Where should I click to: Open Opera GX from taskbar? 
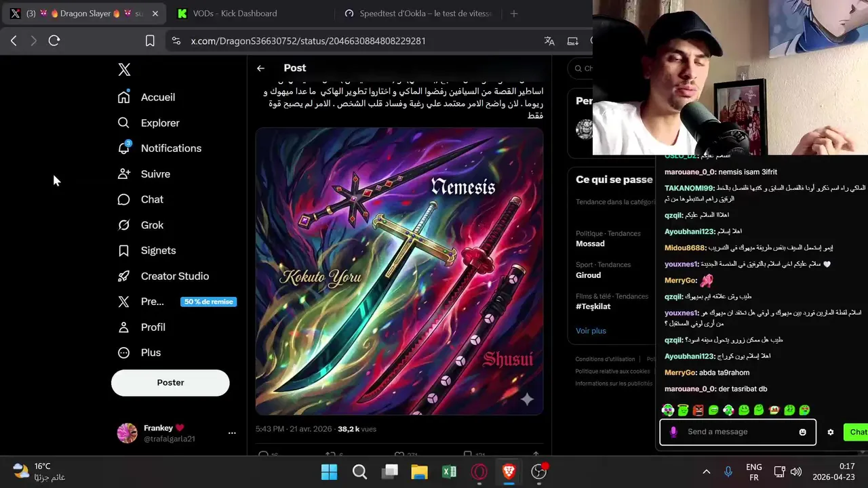click(x=479, y=472)
